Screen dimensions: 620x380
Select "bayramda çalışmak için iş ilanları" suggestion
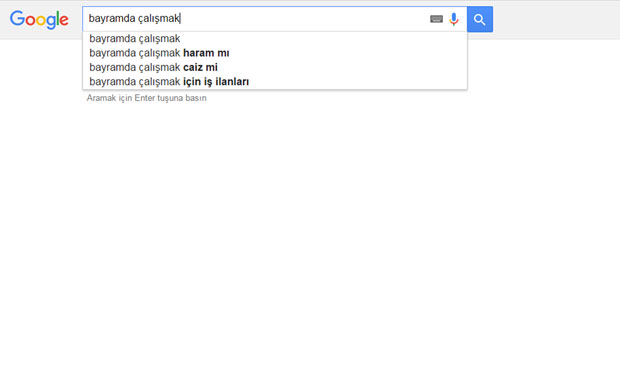click(275, 81)
